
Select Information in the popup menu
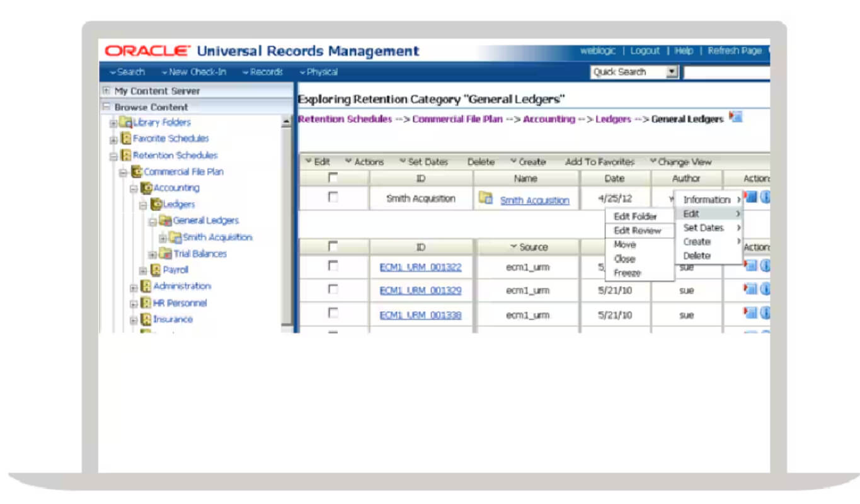707,200
